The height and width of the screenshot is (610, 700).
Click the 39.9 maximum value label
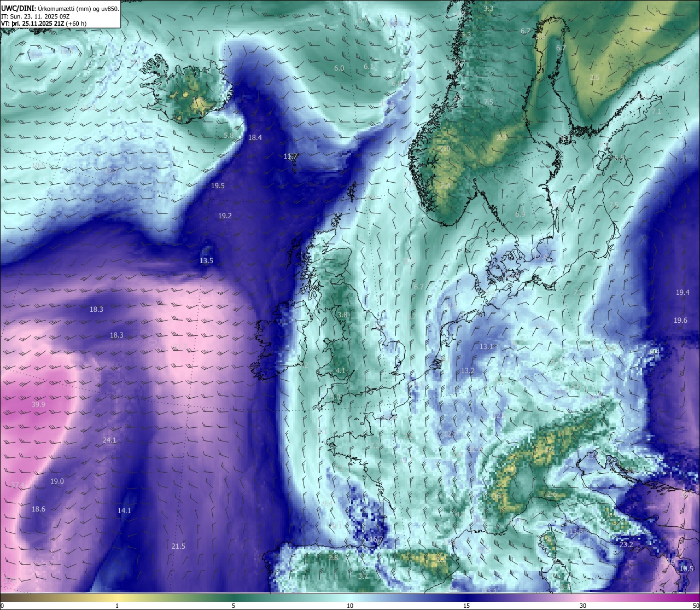coord(38,405)
